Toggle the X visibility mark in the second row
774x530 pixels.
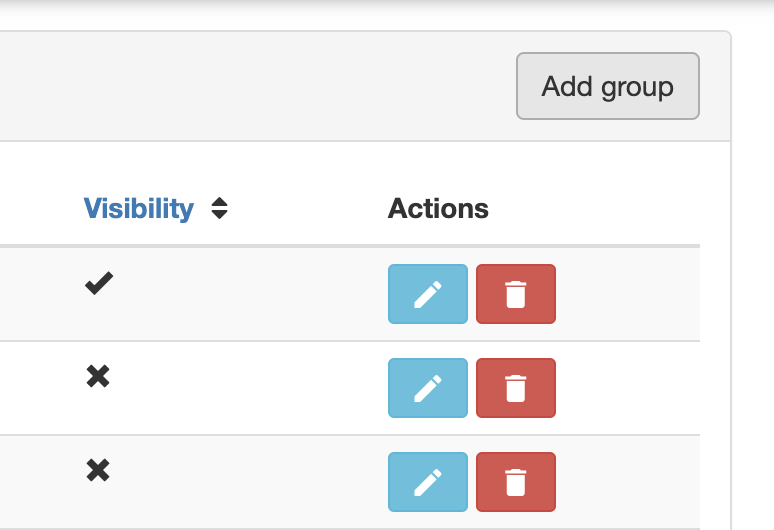click(x=98, y=377)
